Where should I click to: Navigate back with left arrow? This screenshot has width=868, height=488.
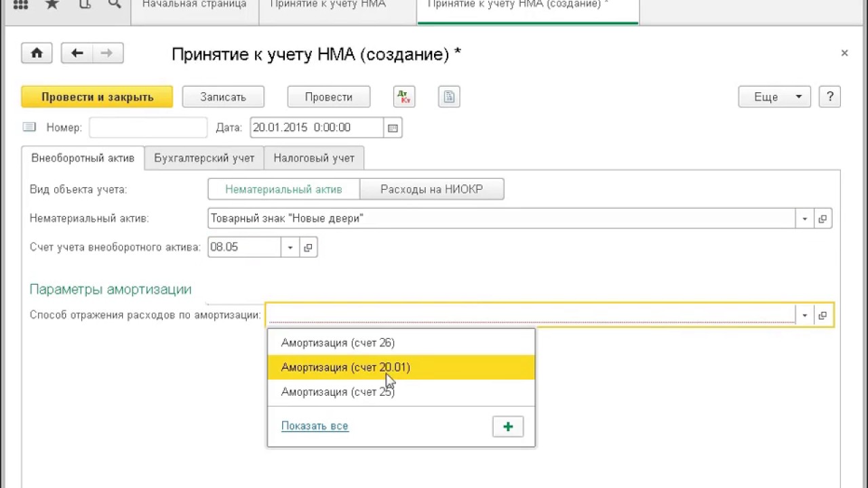[77, 53]
